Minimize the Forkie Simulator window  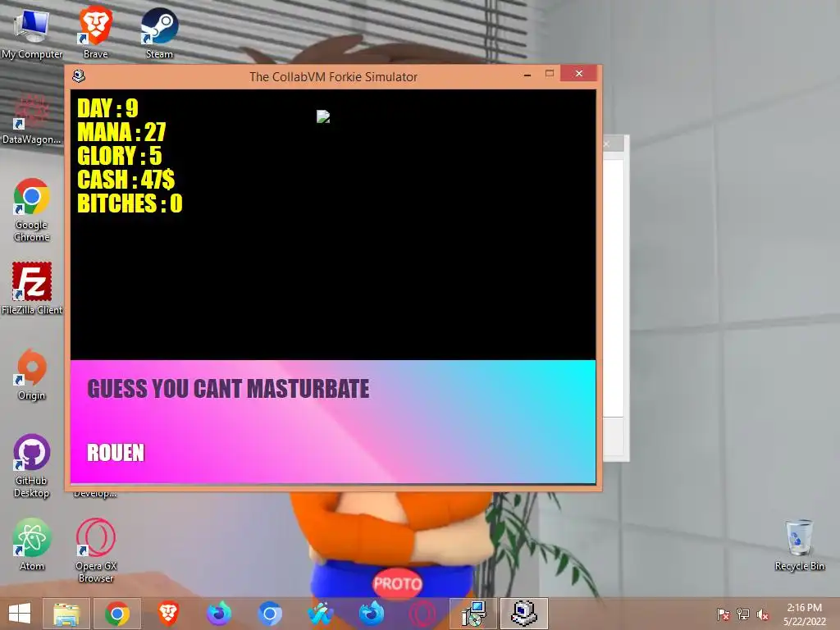(x=527, y=75)
